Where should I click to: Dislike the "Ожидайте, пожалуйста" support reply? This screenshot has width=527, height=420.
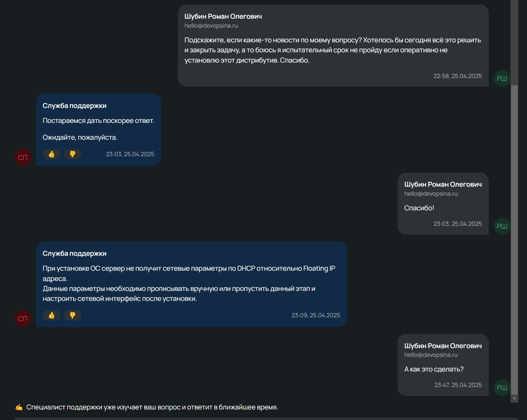pyautogui.click(x=72, y=154)
